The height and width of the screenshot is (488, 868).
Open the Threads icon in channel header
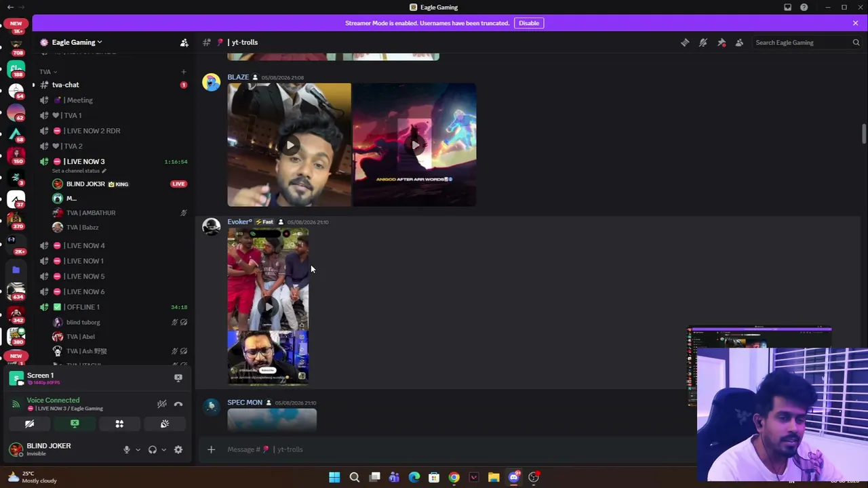click(x=685, y=42)
